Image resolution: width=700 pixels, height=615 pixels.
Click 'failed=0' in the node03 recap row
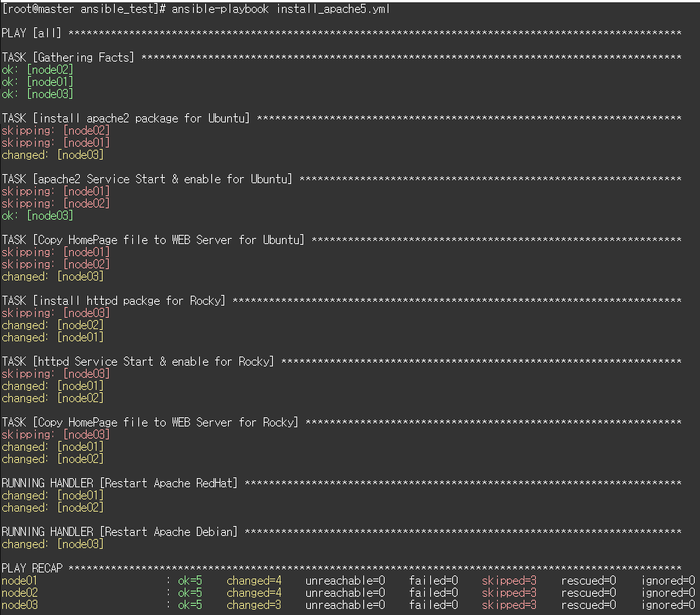[433, 604]
